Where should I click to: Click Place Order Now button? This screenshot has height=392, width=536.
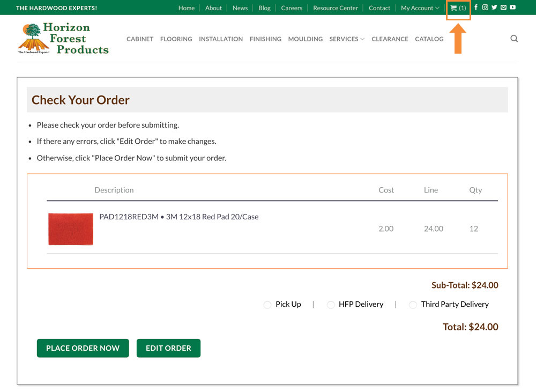(x=83, y=348)
